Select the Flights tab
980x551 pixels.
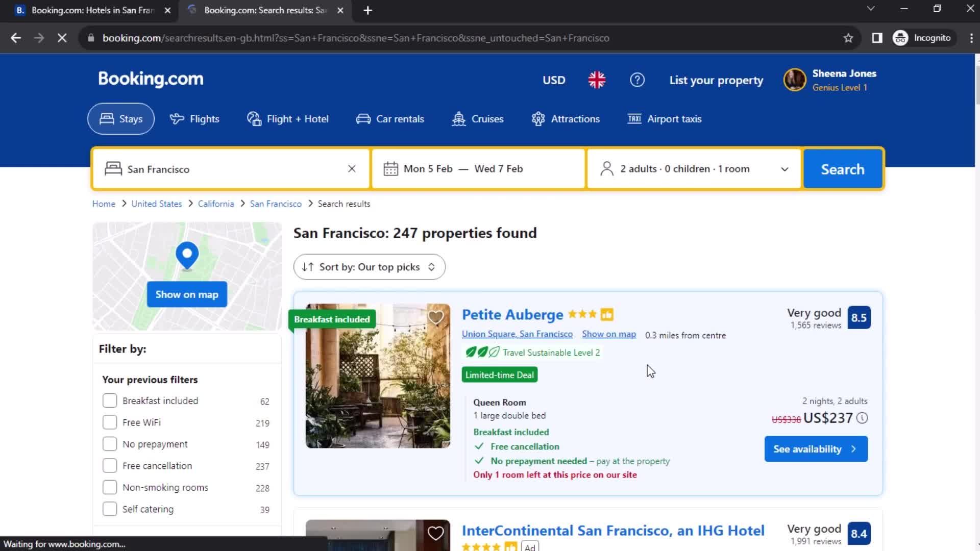(x=194, y=119)
